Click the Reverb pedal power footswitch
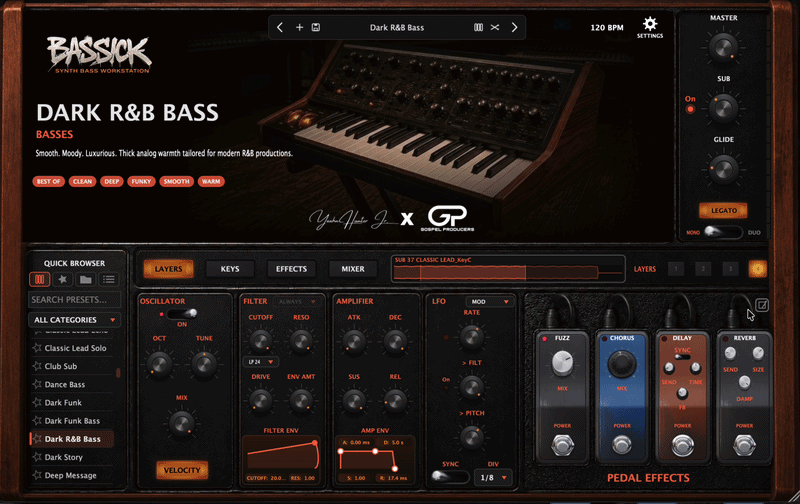 pyautogui.click(x=744, y=445)
